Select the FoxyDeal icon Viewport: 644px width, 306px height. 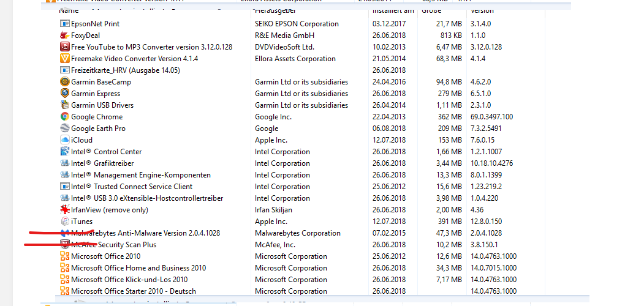(64, 35)
